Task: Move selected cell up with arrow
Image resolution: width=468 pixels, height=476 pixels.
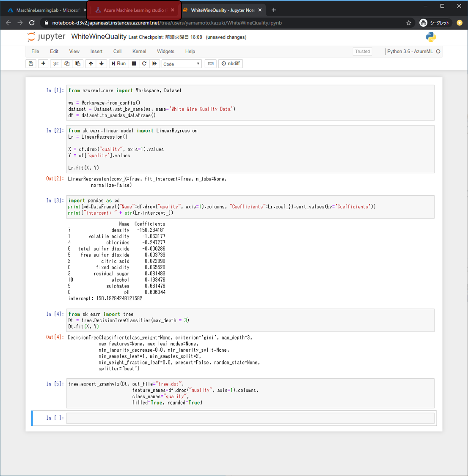Action: (x=91, y=63)
